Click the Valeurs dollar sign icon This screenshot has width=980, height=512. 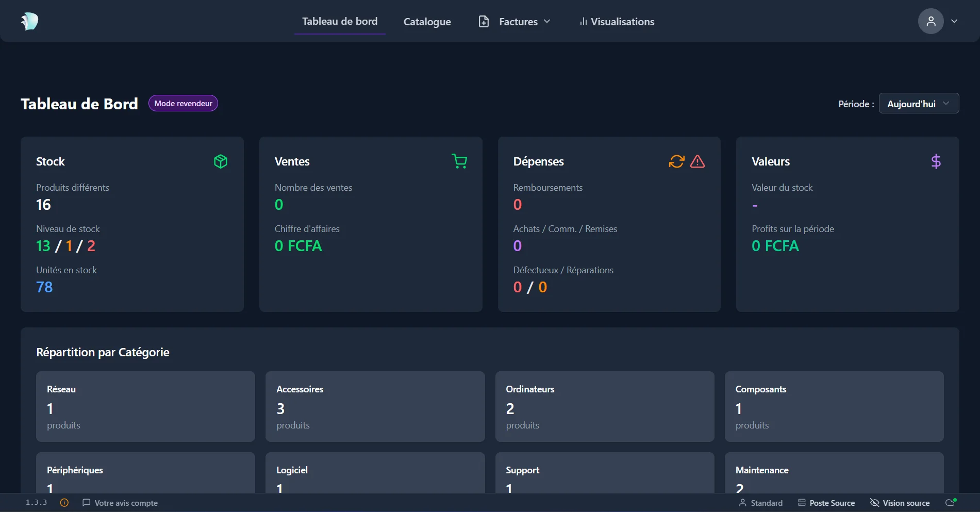click(x=936, y=161)
